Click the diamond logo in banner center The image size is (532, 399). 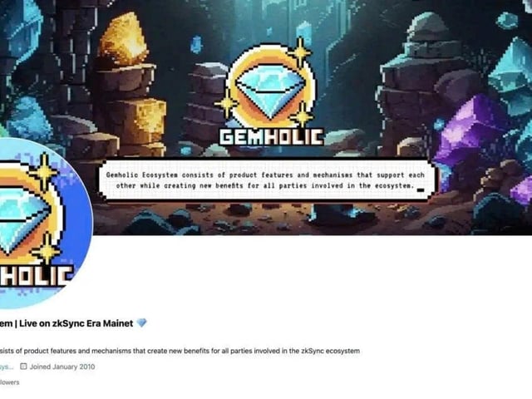click(x=270, y=86)
